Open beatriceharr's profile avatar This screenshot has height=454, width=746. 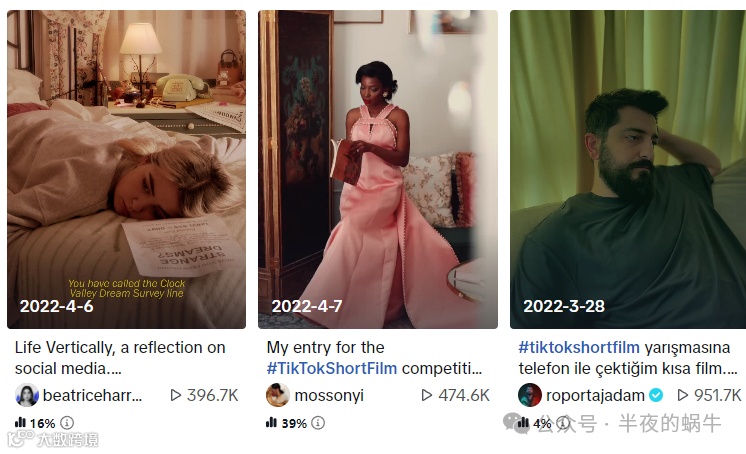27,395
